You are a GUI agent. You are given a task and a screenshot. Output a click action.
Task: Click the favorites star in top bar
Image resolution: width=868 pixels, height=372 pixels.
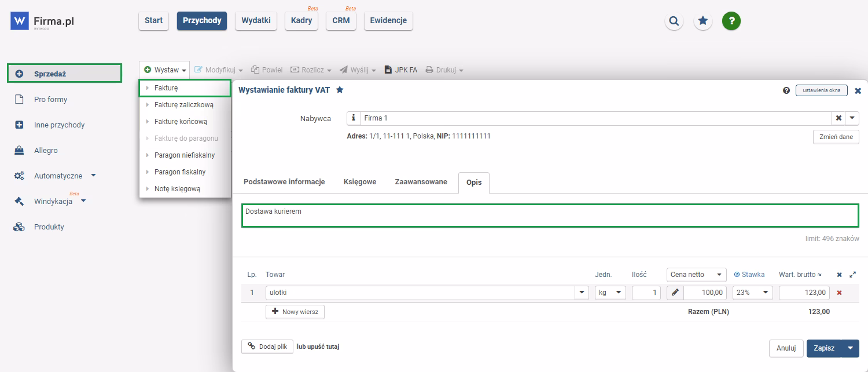pos(703,21)
